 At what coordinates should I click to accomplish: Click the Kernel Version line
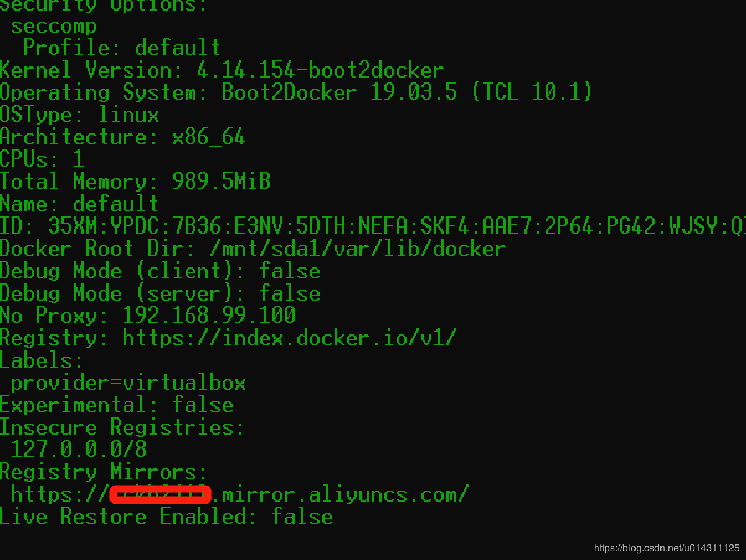pyautogui.click(x=222, y=70)
